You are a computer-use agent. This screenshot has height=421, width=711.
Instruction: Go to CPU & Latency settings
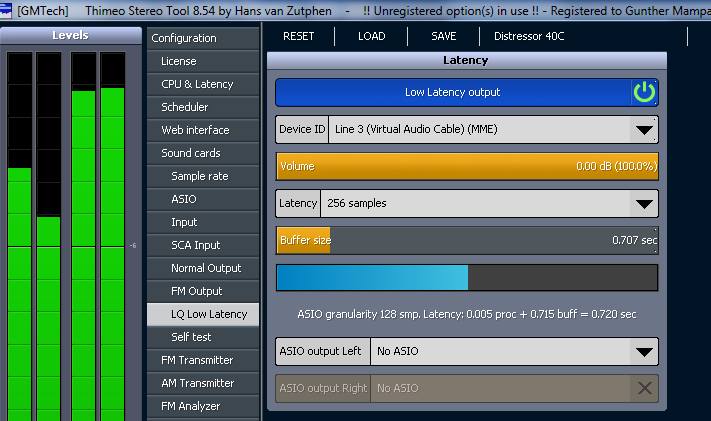(x=203, y=84)
